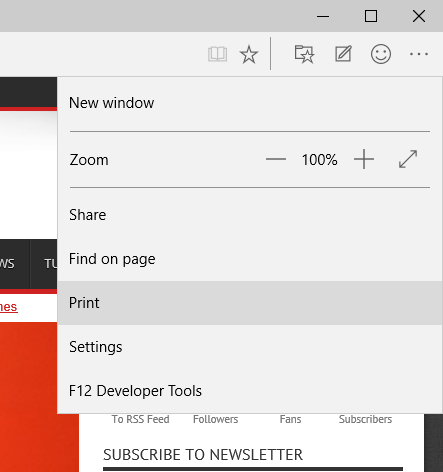Click the Followers link
The height and width of the screenshot is (472, 443).
pos(215,419)
